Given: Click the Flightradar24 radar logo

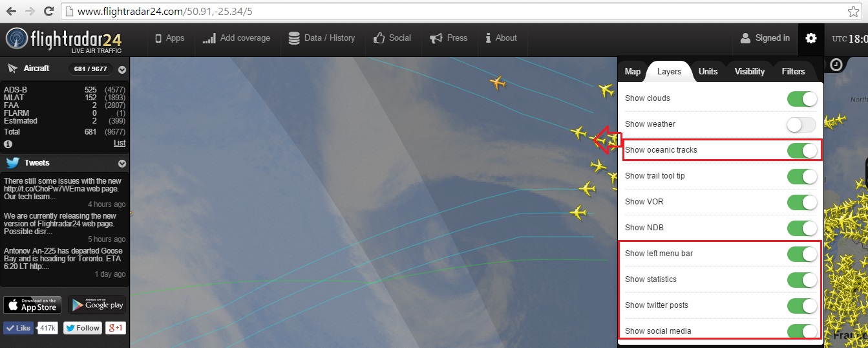Looking at the screenshot, I should click(x=17, y=39).
